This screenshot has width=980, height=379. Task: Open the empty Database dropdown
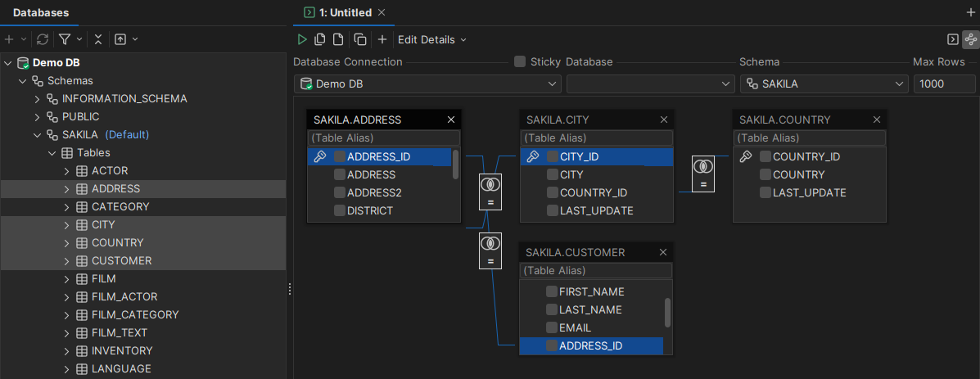[651, 83]
